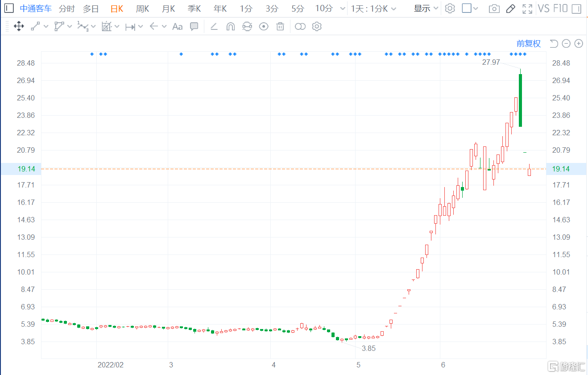Switch to the 月K monthly tab
This screenshot has width=588, height=375.
coord(168,8)
